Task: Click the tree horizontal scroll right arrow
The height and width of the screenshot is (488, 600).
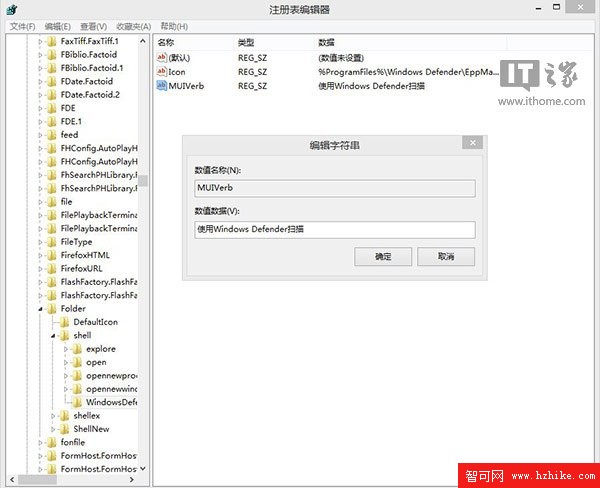Action: [132, 479]
